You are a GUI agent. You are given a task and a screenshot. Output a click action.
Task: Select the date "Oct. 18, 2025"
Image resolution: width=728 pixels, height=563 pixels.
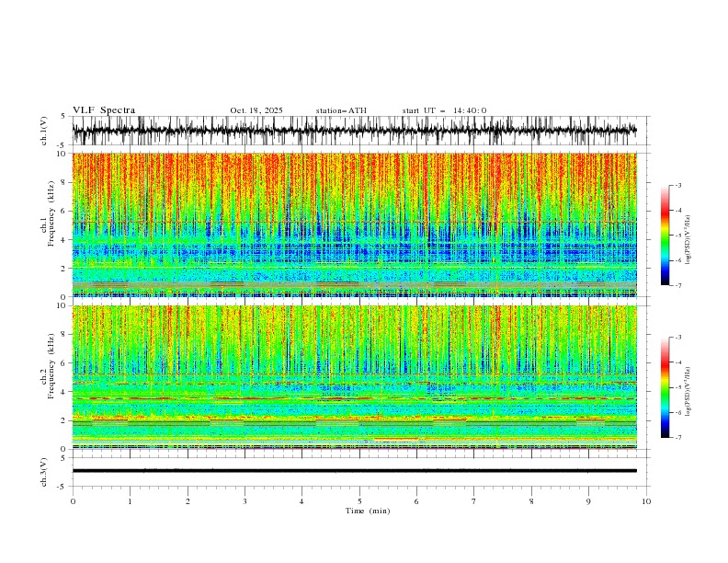coord(256,110)
